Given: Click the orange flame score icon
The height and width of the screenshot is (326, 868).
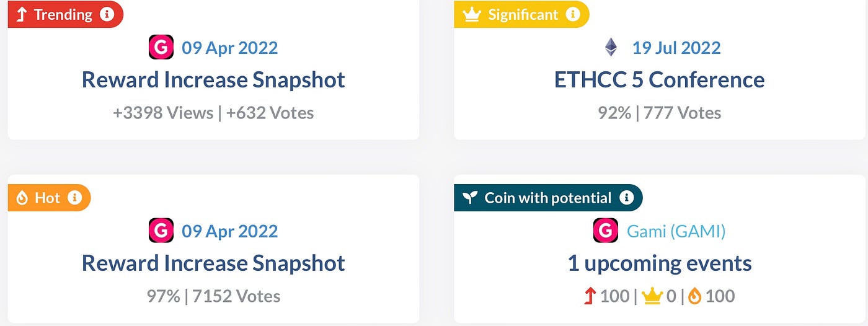Looking at the screenshot, I should [x=694, y=296].
